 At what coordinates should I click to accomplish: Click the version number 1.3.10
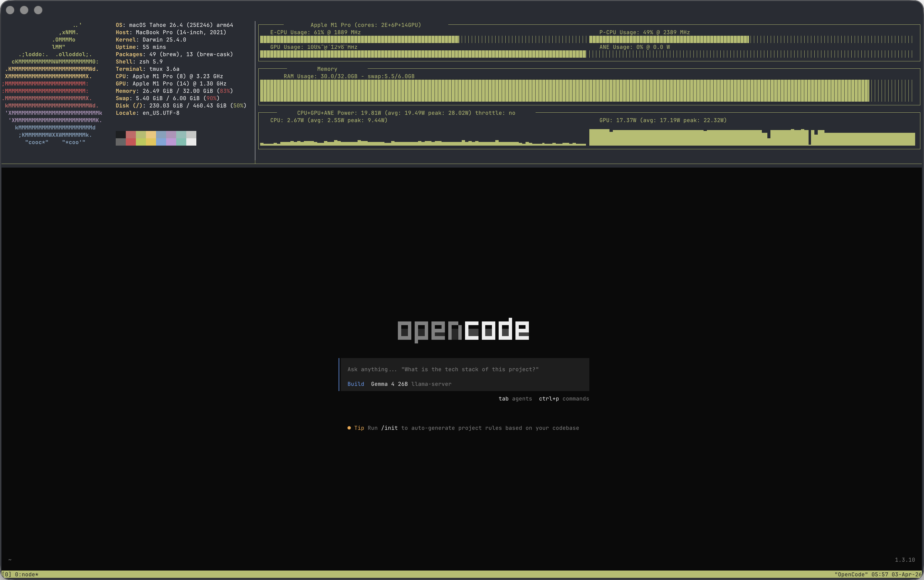(905, 560)
